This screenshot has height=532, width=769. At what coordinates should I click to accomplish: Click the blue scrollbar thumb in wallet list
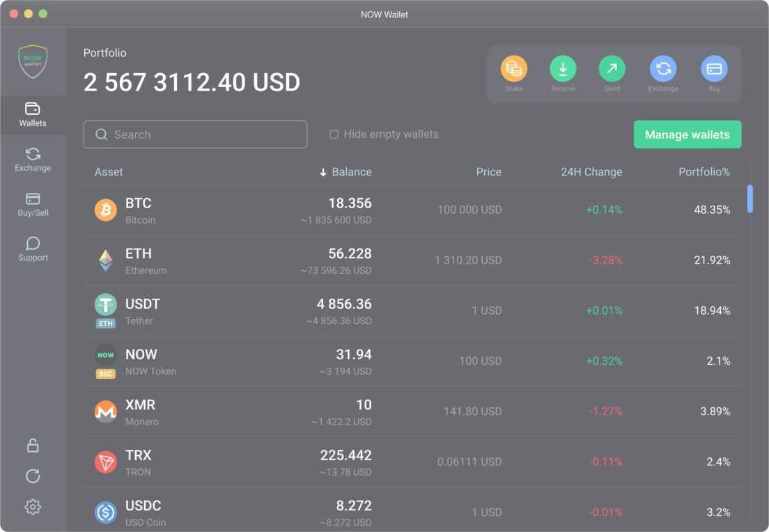coord(750,198)
